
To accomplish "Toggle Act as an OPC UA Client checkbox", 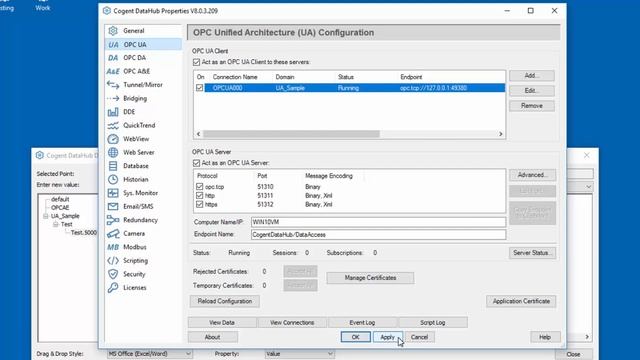I will [x=196, y=62].
